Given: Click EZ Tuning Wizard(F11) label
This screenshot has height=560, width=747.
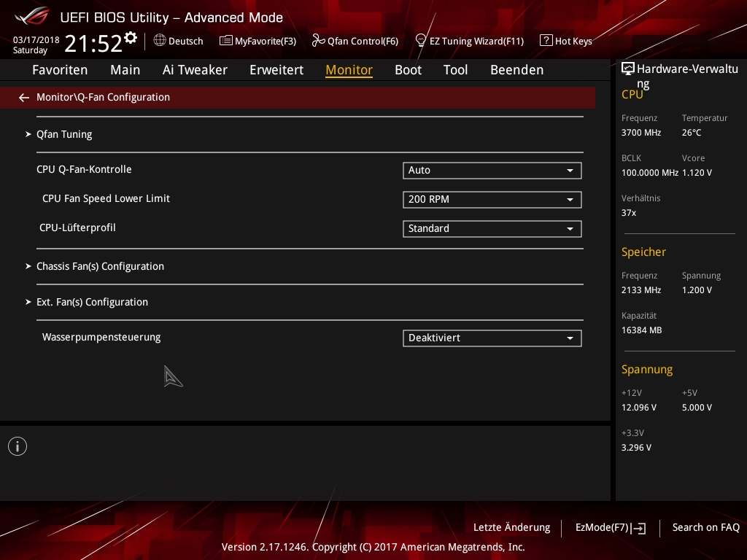Looking at the screenshot, I should point(477,41).
